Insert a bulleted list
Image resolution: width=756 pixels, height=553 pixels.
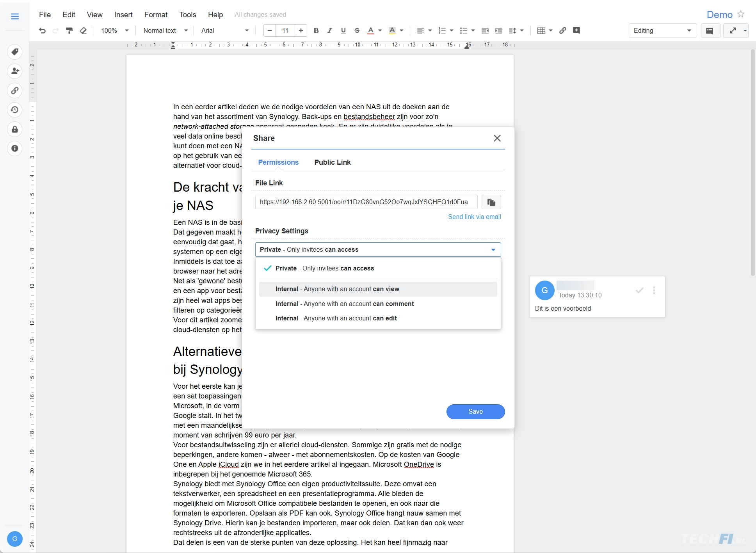tap(464, 30)
